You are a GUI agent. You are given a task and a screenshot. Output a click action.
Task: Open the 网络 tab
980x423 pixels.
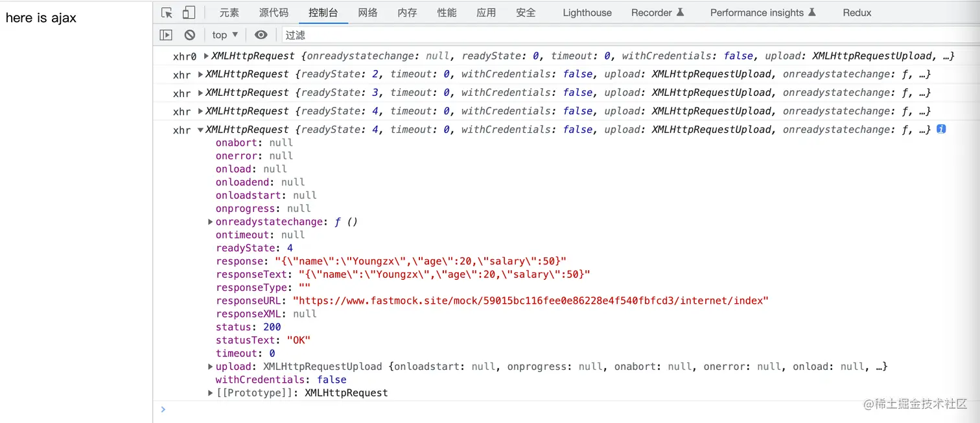(x=368, y=12)
